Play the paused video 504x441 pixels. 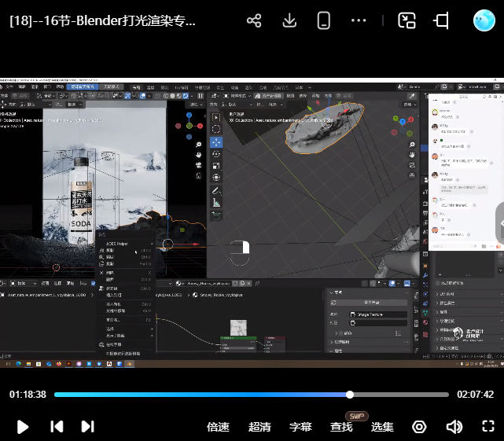[x=23, y=427]
